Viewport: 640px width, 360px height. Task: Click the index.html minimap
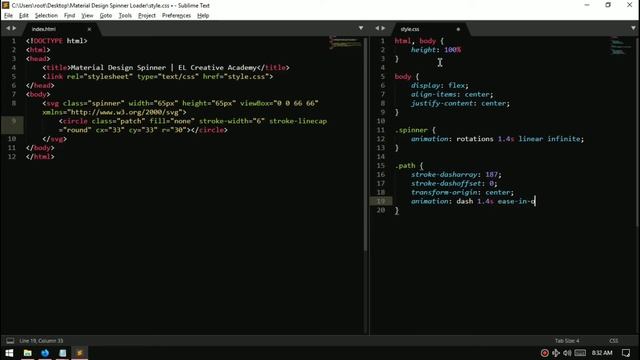[x=345, y=42]
